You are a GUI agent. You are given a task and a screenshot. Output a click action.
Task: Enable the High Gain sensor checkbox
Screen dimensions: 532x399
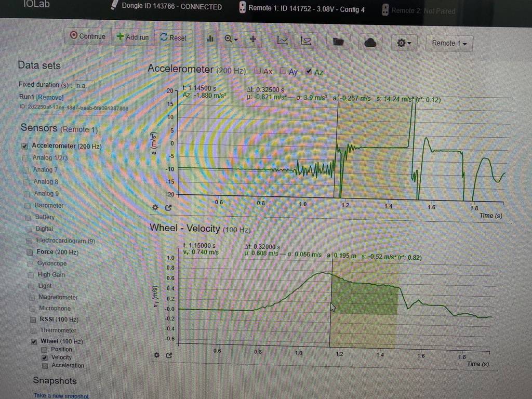click(31, 275)
